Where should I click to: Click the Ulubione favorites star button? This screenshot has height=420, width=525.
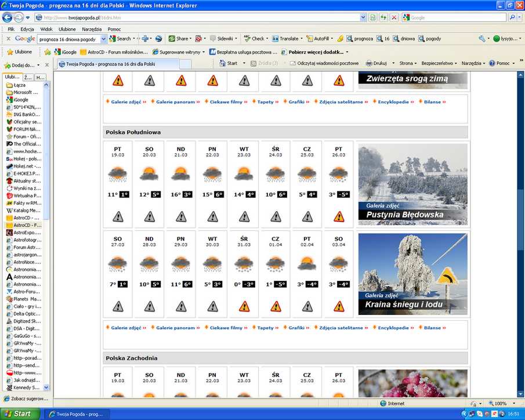[20, 52]
